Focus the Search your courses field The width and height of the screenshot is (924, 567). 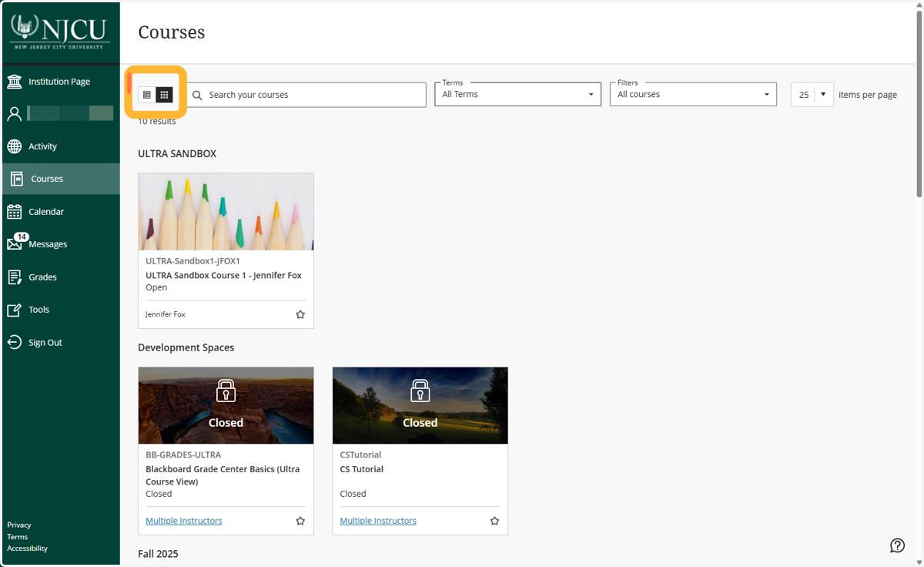(307, 95)
